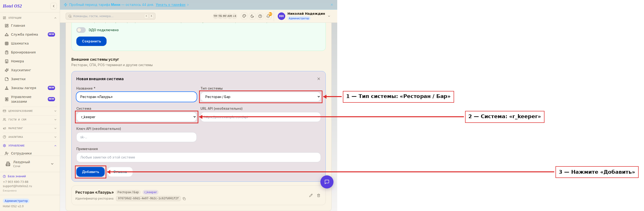This screenshot has width=644, height=211.
Task: Focus the Название input field
Action: click(x=137, y=97)
